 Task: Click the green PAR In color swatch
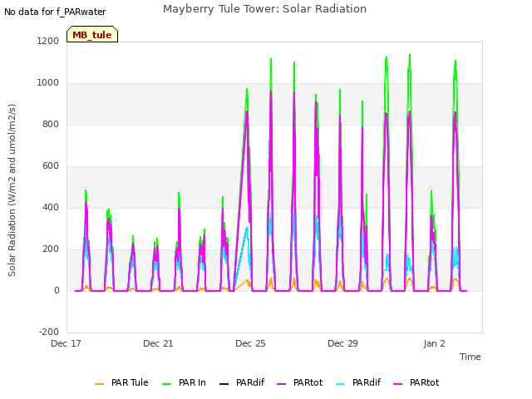(x=167, y=384)
